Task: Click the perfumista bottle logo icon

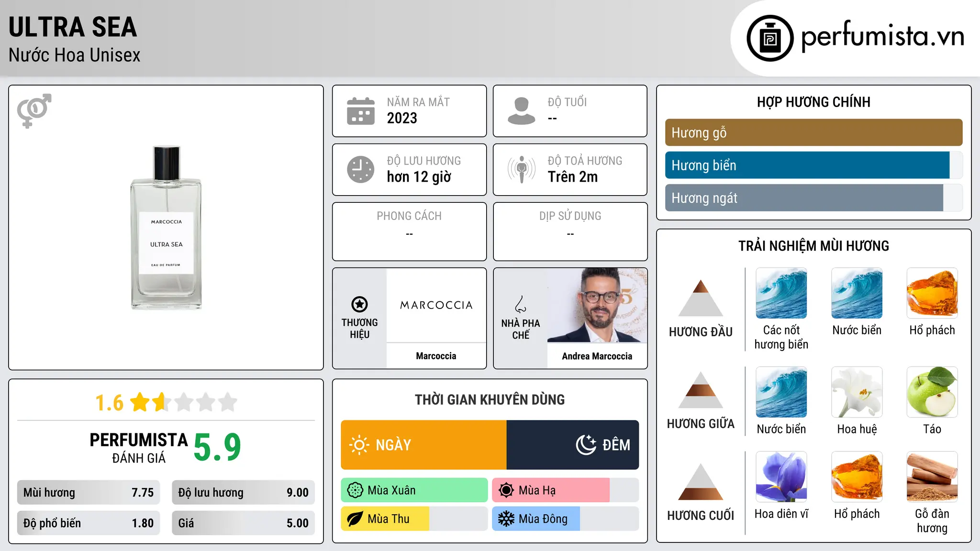Action: click(x=770, y=38)
